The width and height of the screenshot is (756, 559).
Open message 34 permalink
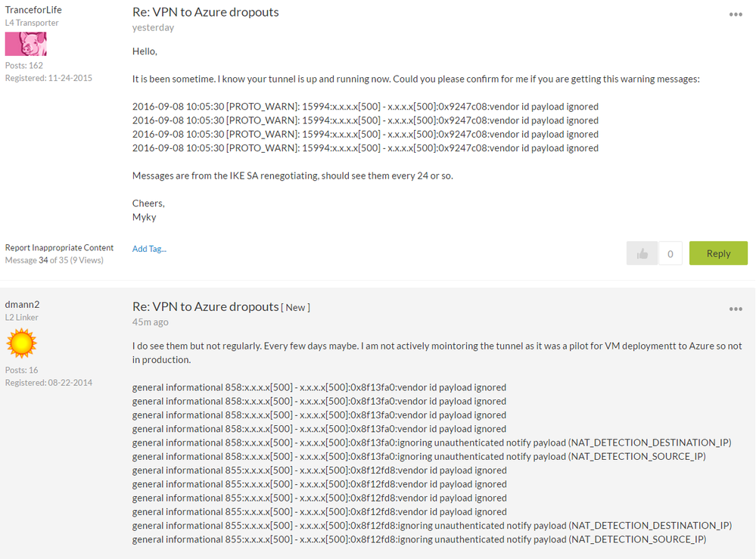pyautogui.click(x=43, y=260)
